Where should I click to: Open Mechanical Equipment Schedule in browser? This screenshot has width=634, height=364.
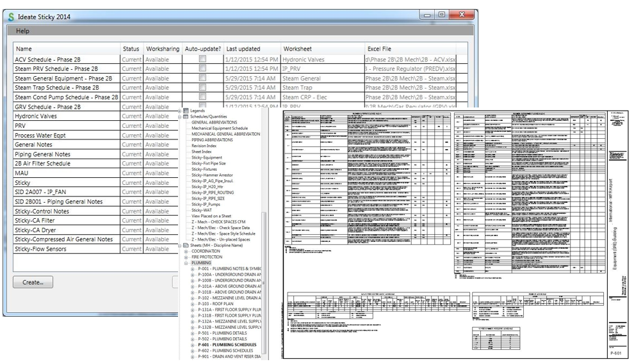point(220,128)
